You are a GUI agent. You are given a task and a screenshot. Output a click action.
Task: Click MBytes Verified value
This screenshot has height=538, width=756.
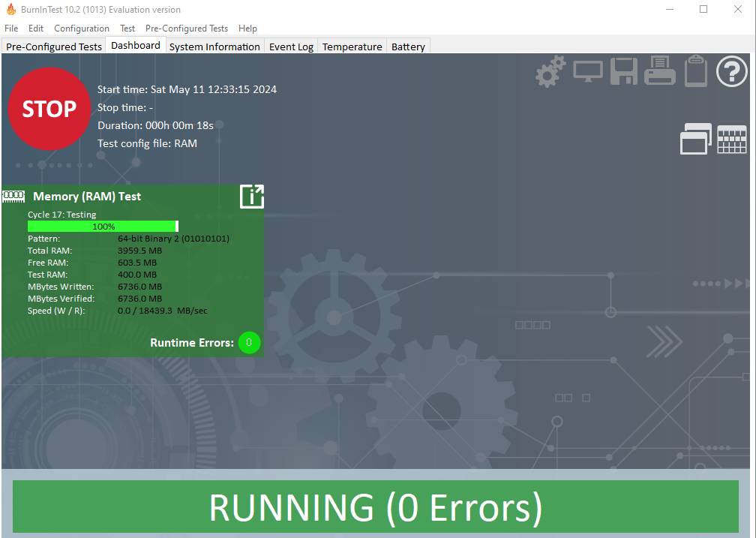click(x=139, y=299)
